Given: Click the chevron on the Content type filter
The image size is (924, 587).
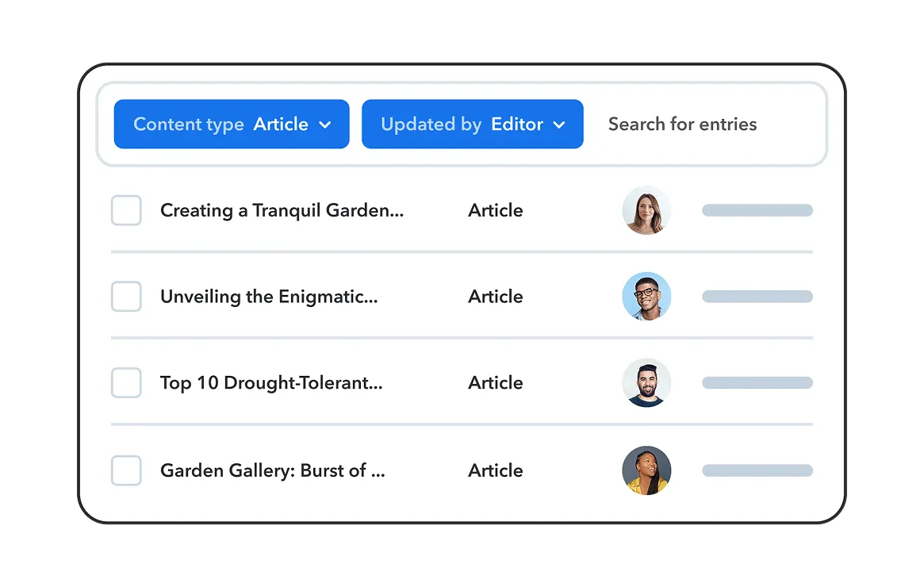Looking at the screenshot, I should 325,125.
